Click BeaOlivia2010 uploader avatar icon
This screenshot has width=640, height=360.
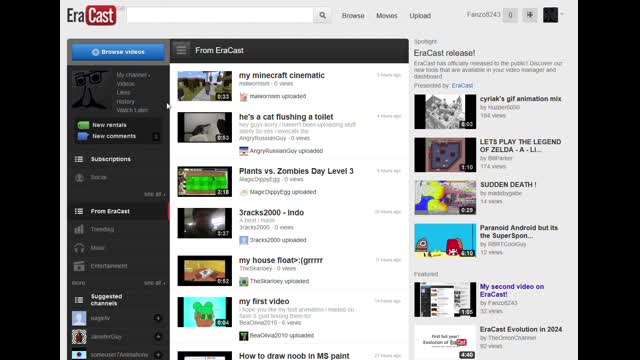244,336
